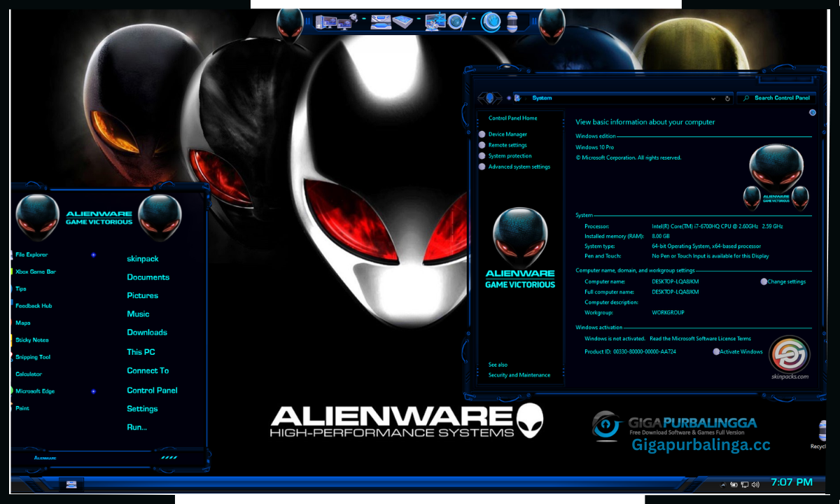840x504 pixels.
Task: Open Calculator from start menu
Action: [29, 374]
